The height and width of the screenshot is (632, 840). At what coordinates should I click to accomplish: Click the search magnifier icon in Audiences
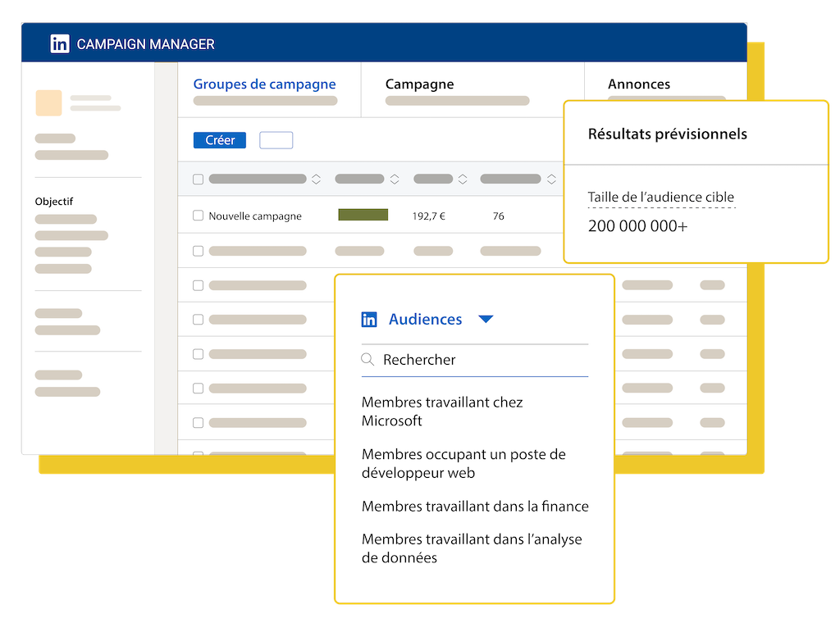tap(368, 360)
